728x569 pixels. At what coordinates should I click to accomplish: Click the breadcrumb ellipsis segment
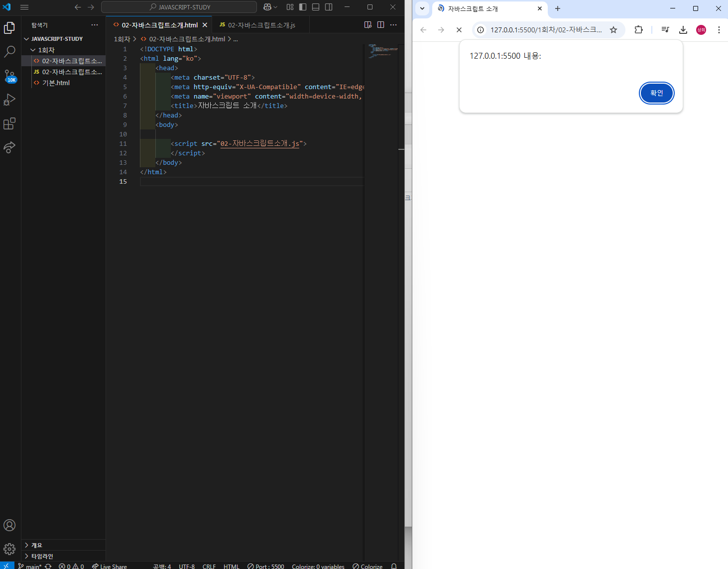236,39
